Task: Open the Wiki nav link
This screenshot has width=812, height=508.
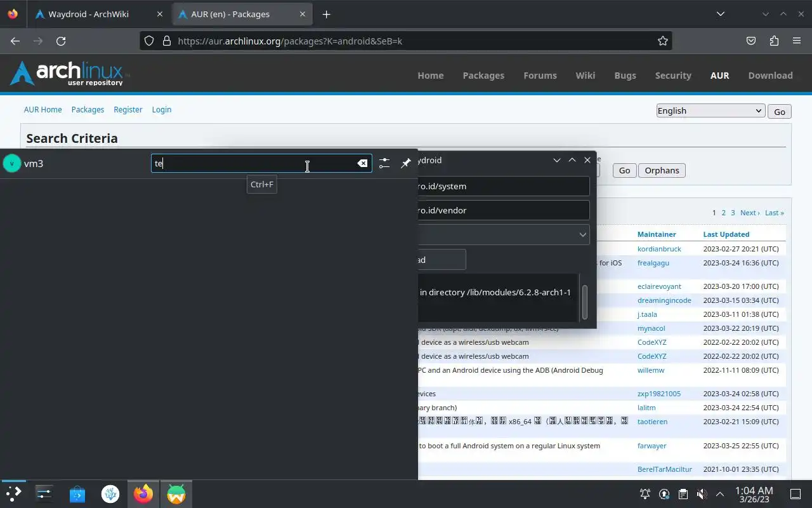Action: pos(585,75)
